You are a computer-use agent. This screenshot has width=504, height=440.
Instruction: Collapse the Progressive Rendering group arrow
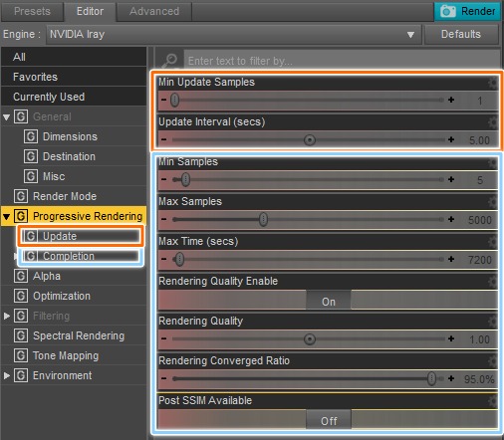(x=6, y=216)
